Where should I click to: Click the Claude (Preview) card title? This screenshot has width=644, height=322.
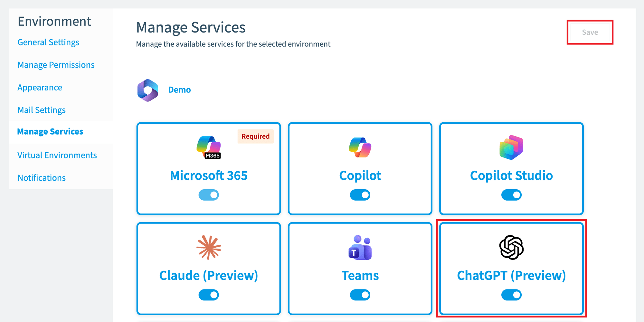pos(209,276)
